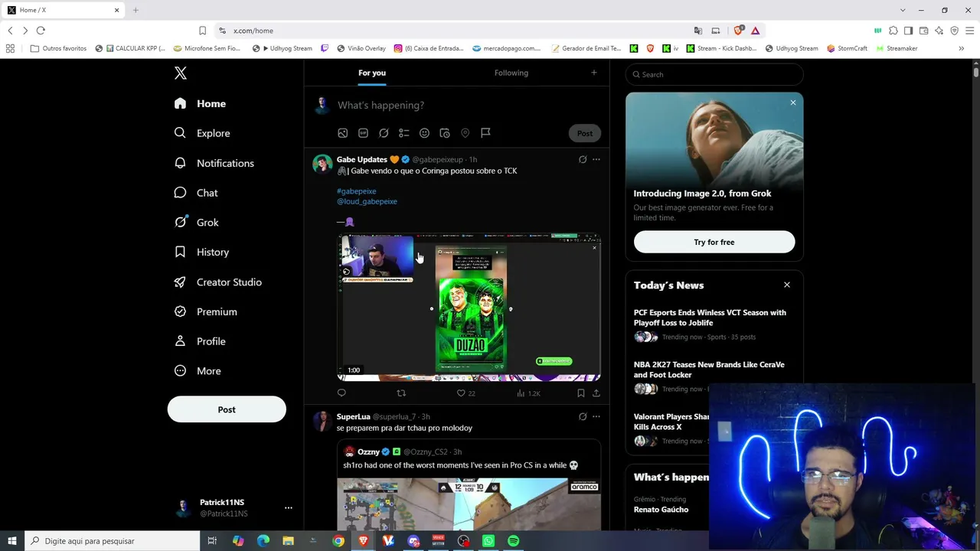Open the Explore page from the sidebar

[x=202, y=133]
